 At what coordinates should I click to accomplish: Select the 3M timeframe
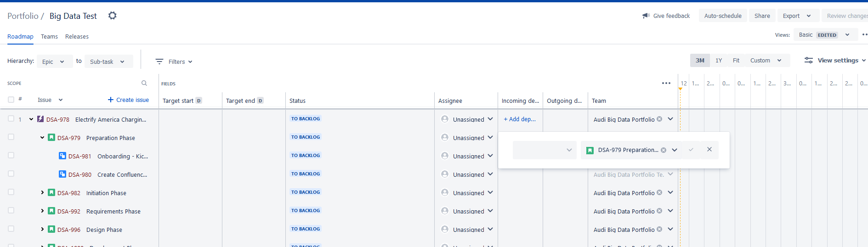click(700, 60)
